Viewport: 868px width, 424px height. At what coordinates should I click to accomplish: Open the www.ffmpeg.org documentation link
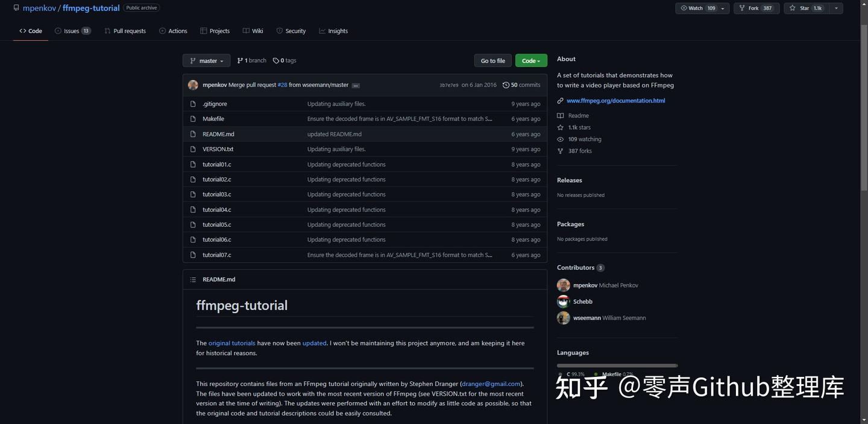(615, 100)
